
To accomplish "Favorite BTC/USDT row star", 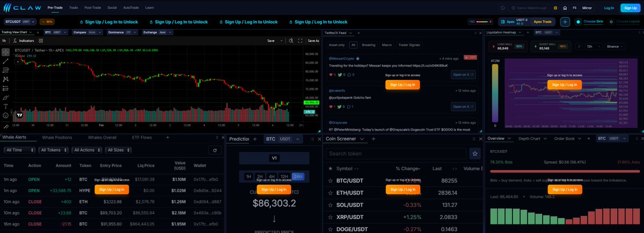I will [330, 181].
